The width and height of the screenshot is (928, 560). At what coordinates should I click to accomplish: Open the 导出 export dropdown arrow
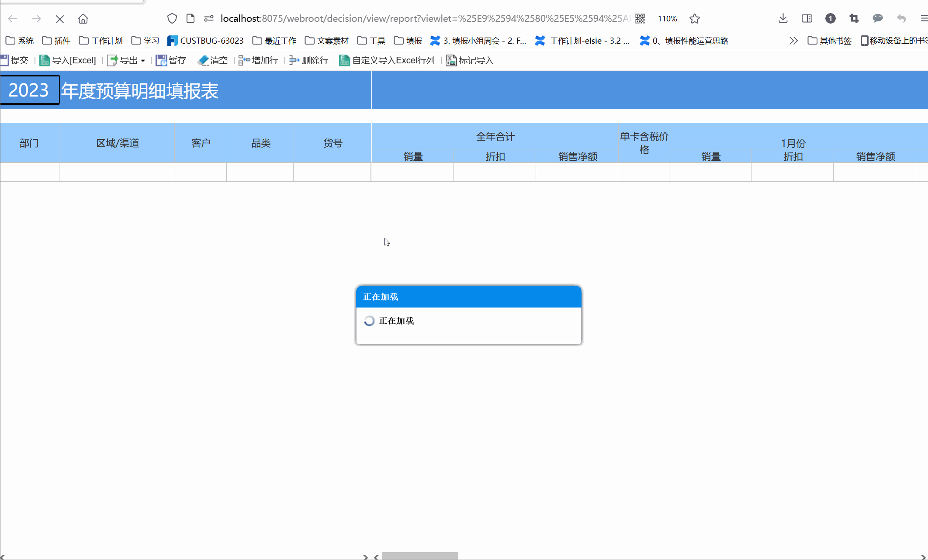143,61
